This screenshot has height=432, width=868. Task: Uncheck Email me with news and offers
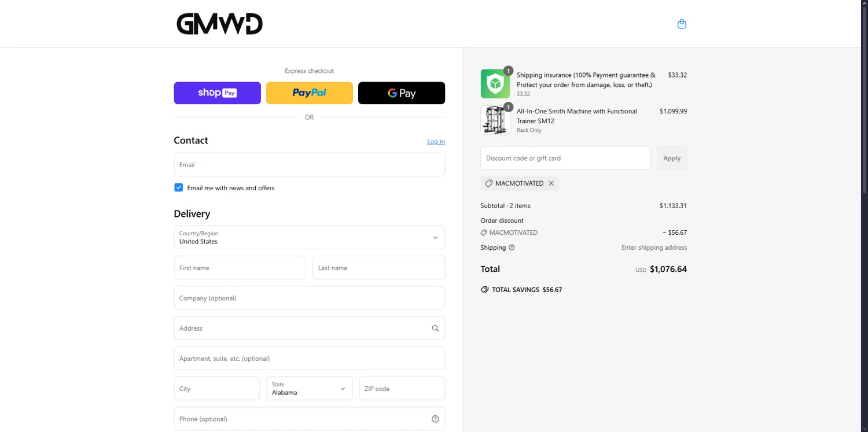178,187
